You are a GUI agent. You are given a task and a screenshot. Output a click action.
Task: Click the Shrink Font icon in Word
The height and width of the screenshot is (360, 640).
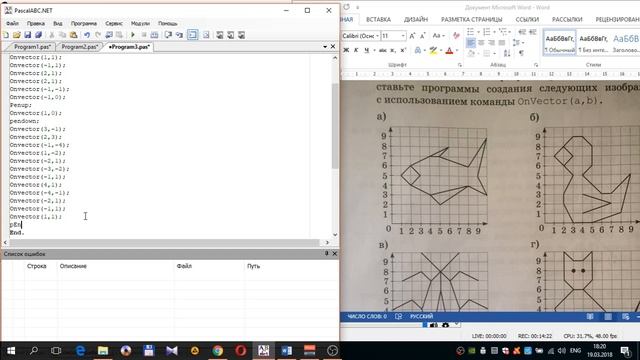[423, 36]
